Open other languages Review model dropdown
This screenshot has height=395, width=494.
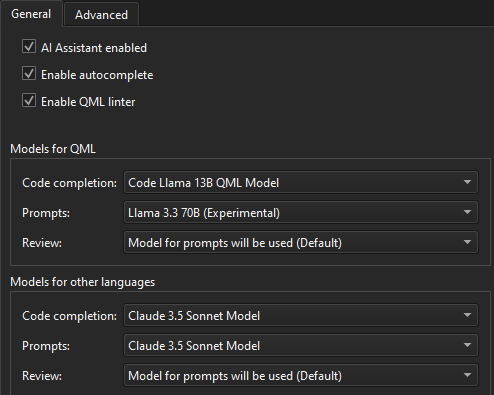click(x=301, y=375)
